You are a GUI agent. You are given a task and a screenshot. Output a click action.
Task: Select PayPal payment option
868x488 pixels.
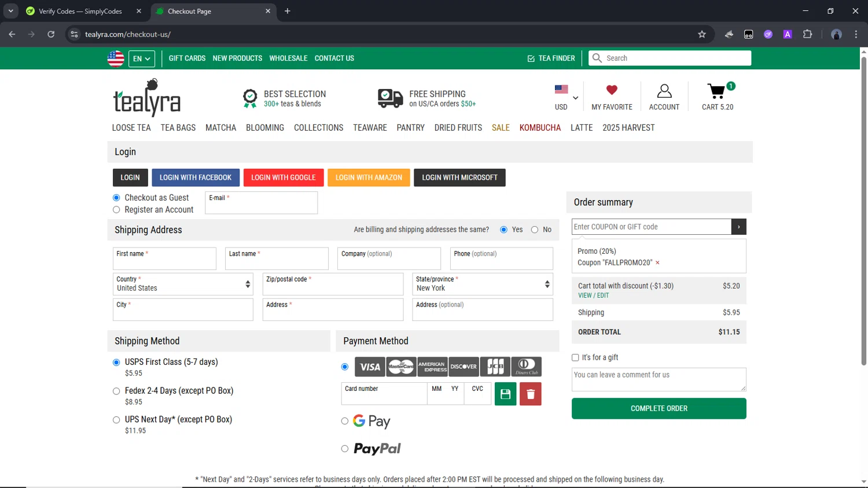[345, 449]
